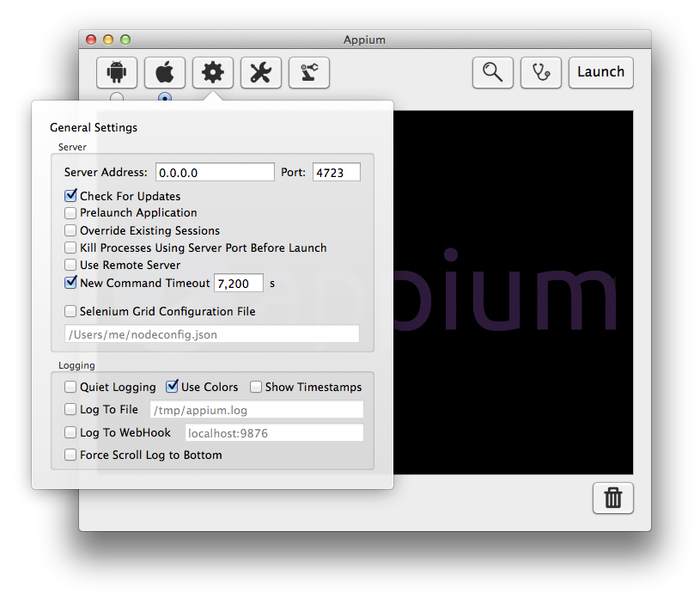This screenshot has width=700, height=599.
Task: Select the iOS radio button
Action: pos(165,98)
